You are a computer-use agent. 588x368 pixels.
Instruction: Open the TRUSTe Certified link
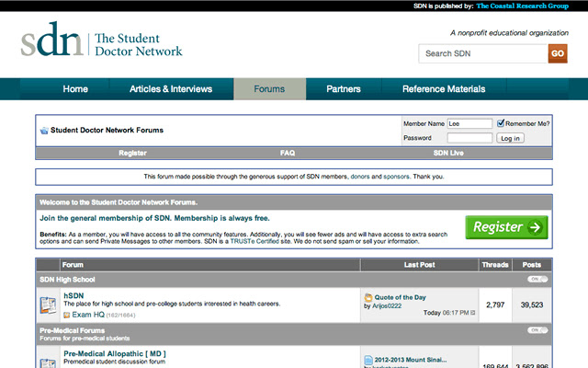pyautogui.click(x=254, y=241)
